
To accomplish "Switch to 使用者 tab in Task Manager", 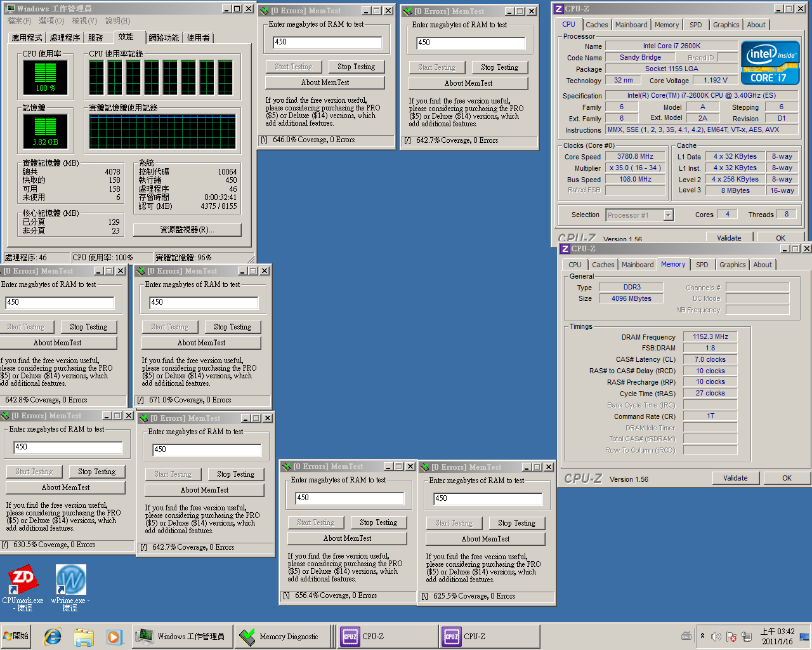I will coord(198,38).
